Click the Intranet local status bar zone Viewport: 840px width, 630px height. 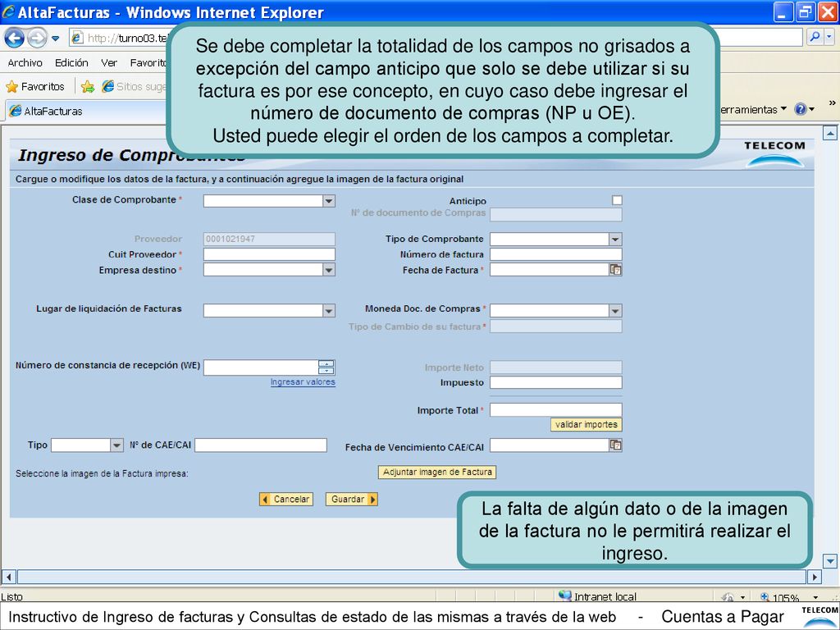tap(597, 596)
